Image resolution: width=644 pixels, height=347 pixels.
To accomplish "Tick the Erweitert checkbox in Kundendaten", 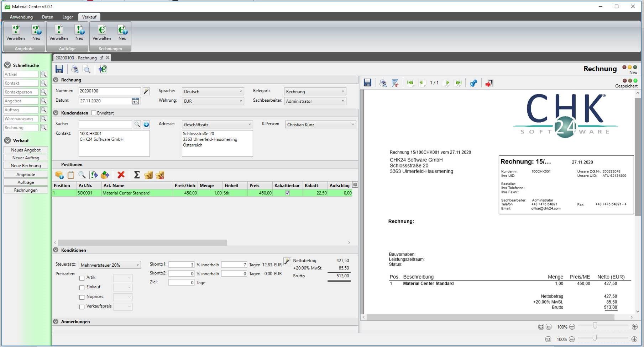I will [94, 113].
